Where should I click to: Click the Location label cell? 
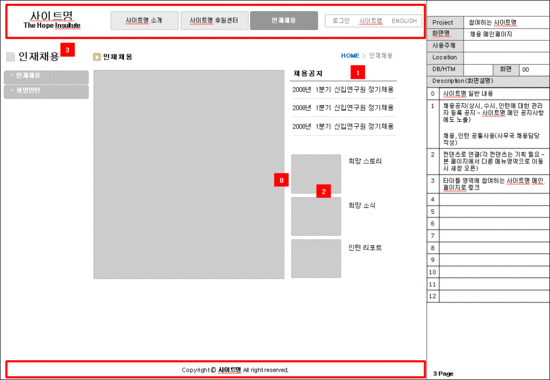445,58
